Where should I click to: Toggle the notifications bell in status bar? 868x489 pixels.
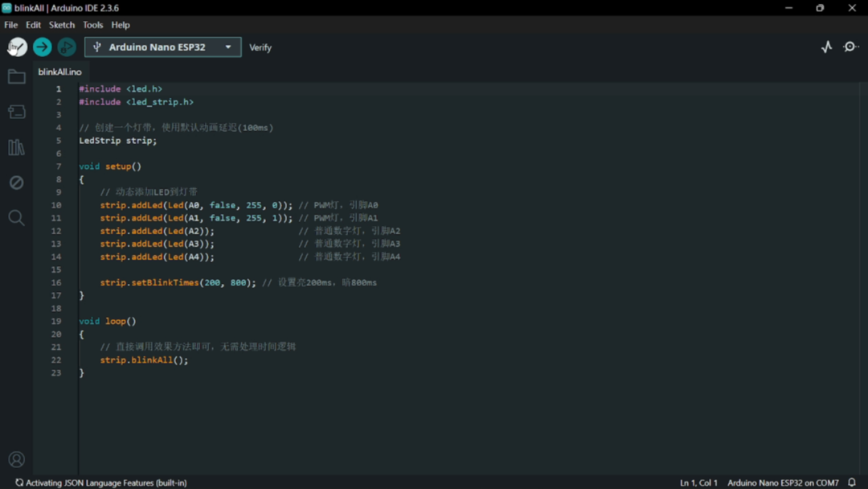(x=852, y=483)
